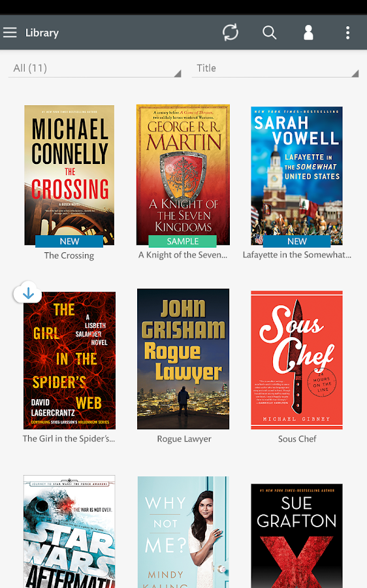This screenshot has height=588, width=367.
Task: Click the Rogue Lawyer title text
Action: tap(184, 439)
